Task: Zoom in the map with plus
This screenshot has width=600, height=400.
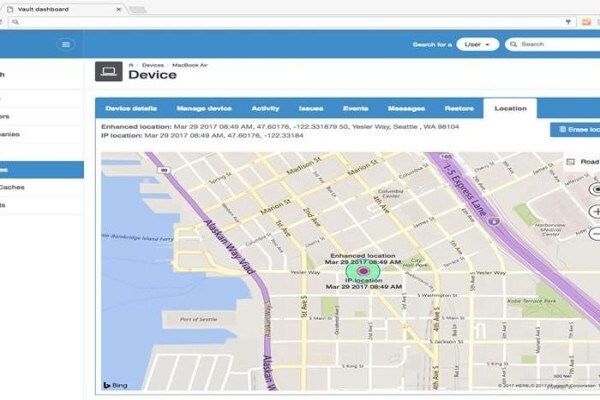Action: [595, 211]
